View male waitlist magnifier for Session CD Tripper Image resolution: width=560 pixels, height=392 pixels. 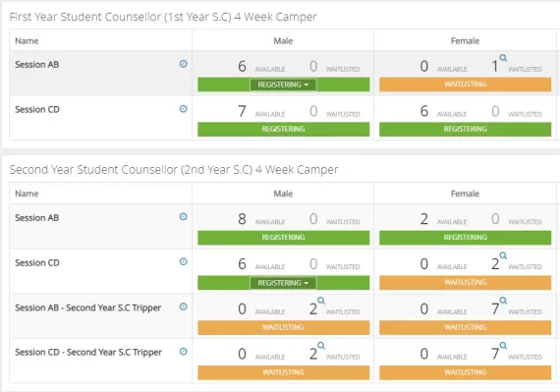321,346
